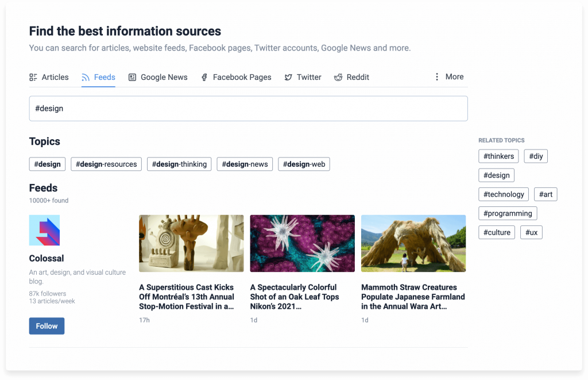The image size is (588, 380).
Task: Switch to the Reddit tab
Action: pos(351,76)
